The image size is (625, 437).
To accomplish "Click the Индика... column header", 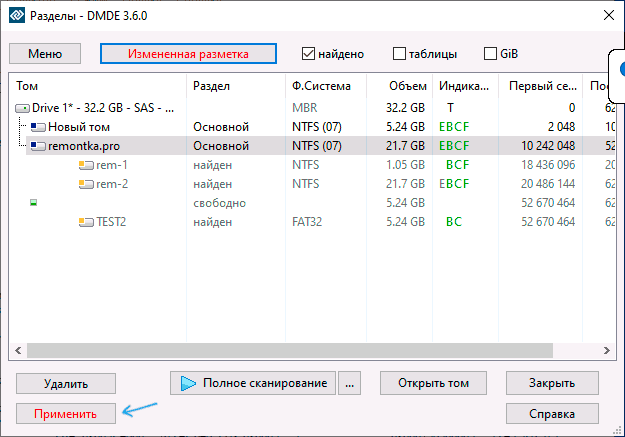I will pyautogui.click(x=465, y=86).
